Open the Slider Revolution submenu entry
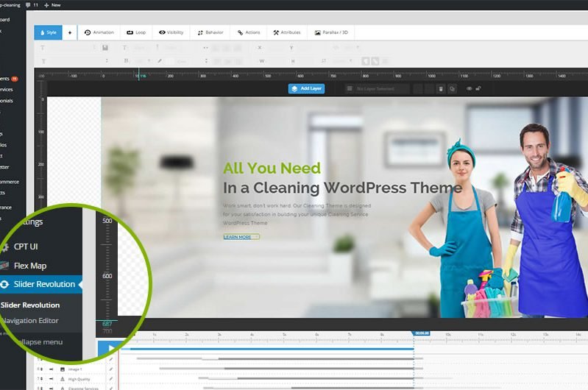The height and width of the screenshot is (390, 588). [30, 305]
